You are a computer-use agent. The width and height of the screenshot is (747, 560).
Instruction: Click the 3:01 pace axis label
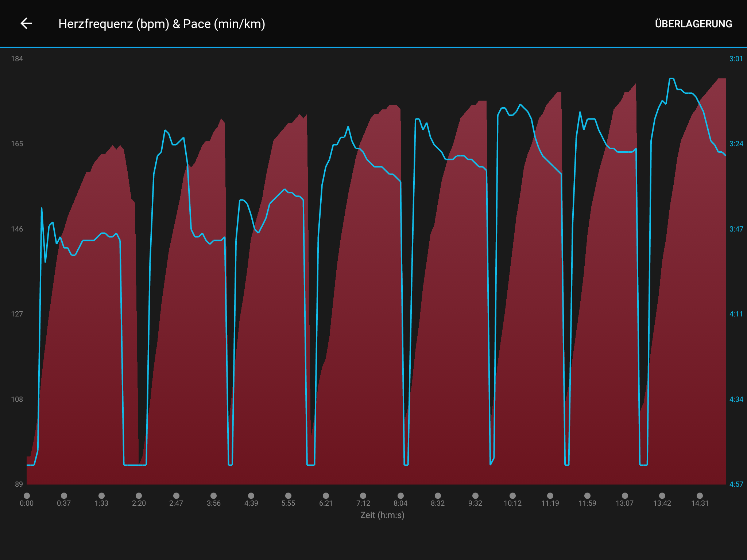pos(736,59)
